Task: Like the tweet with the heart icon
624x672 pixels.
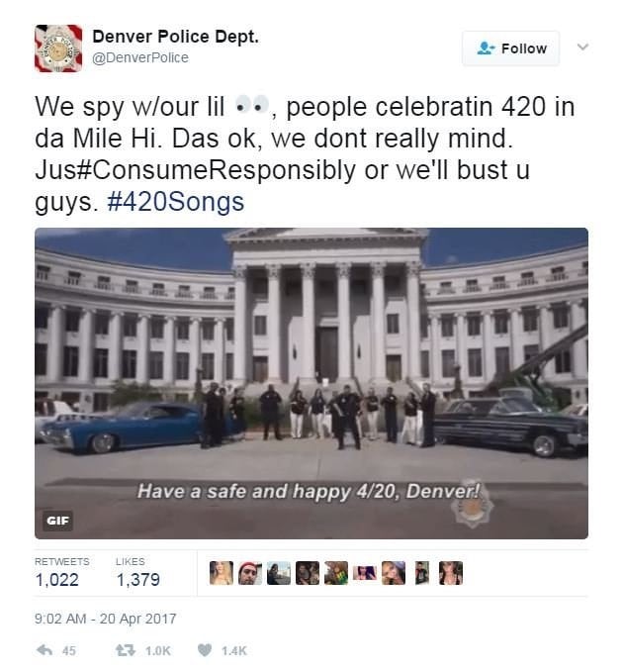Action: [x=205, y=650]
